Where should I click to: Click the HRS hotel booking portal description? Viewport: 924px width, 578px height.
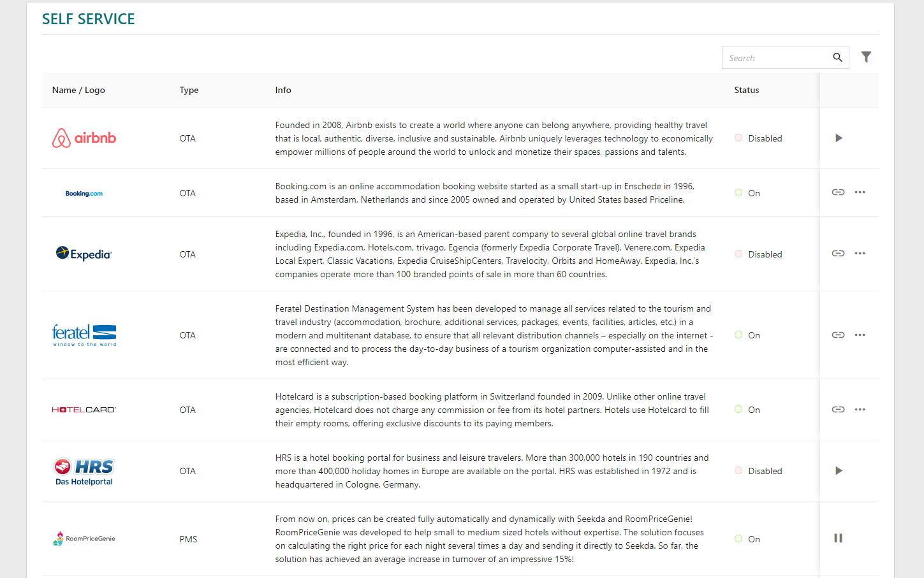pyautogui.click(x=492, y=471)
